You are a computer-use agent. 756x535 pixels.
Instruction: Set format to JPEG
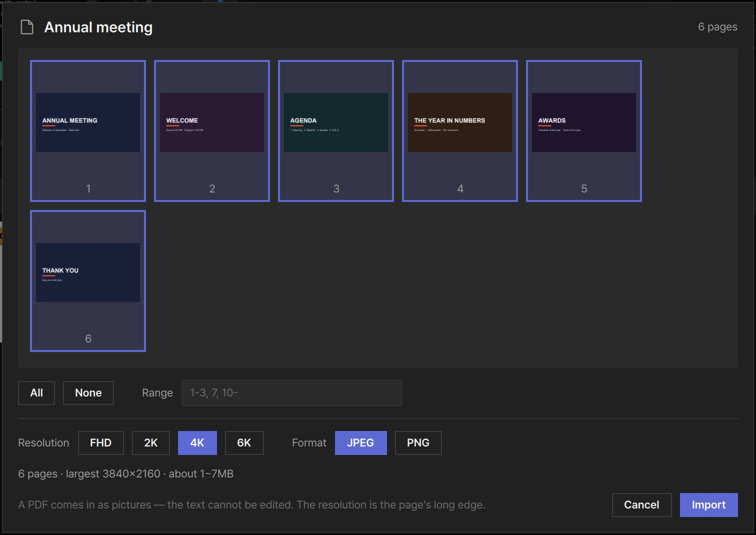361,443
